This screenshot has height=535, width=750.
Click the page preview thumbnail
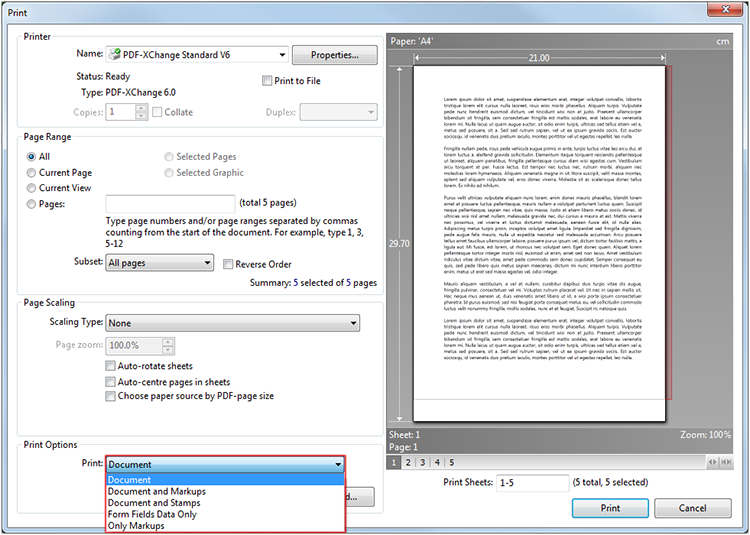[x=539, y=244]
